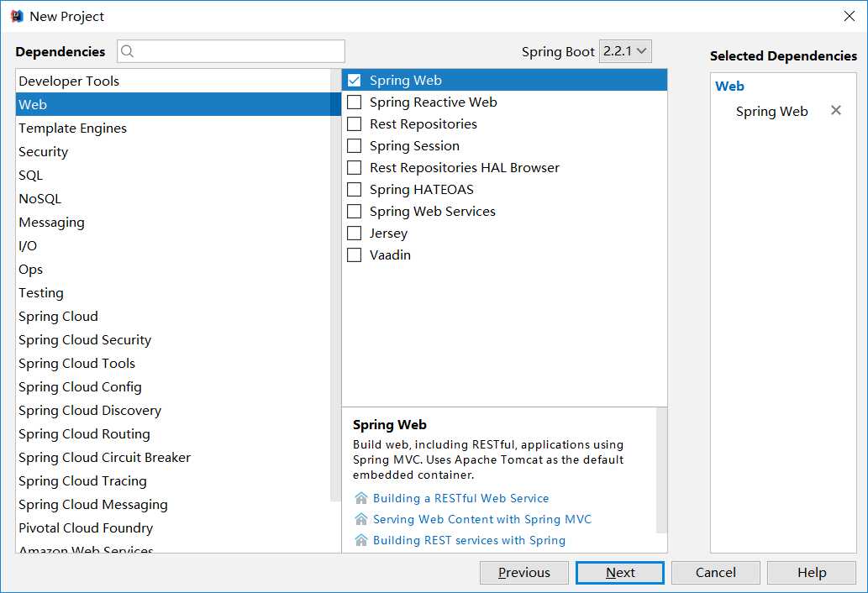This screenshot has height=593, width=868.
Task: Select the Spring Web label in dependency list
Action: (x=406, y=80)
